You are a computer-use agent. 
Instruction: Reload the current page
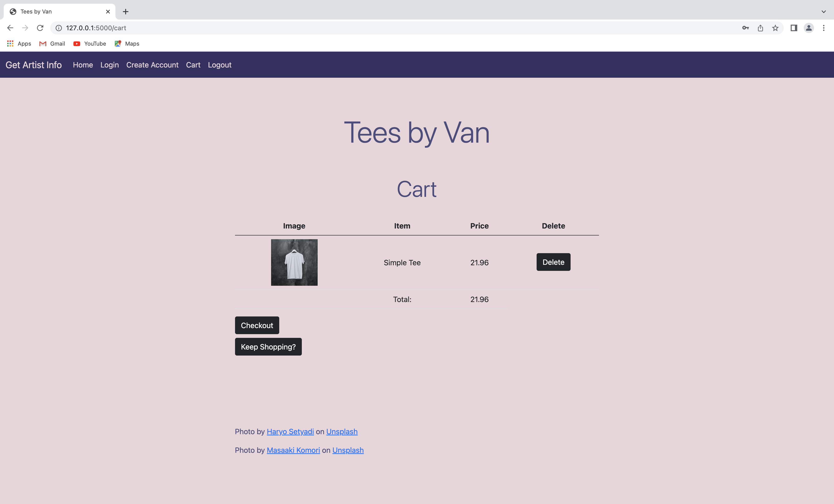click(x=40, y=28)
